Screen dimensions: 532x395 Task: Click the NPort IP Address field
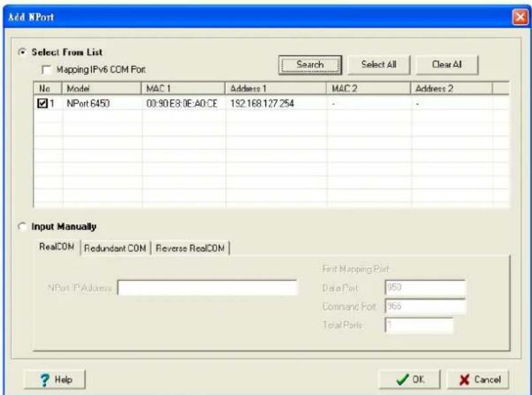(207, 288)
